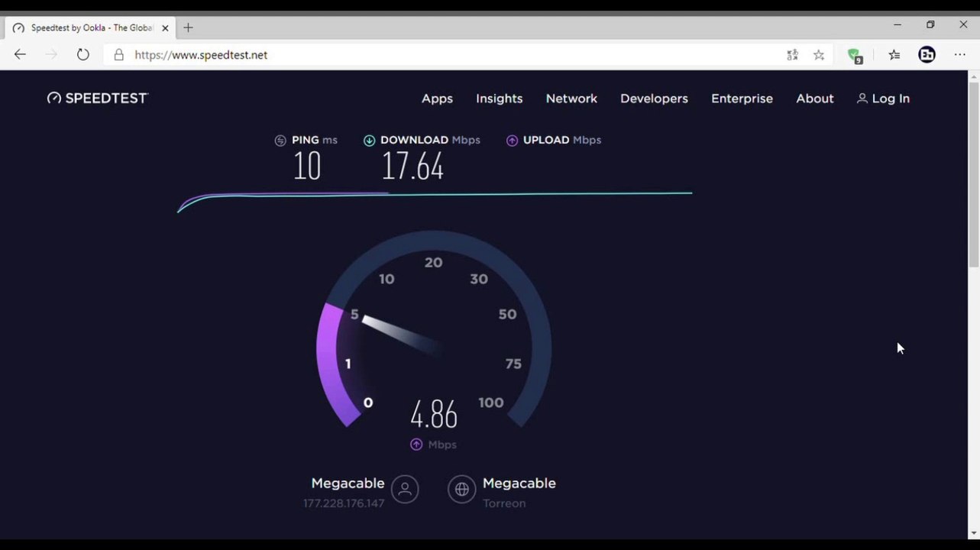Click the 50 mark on the gauge
Viewport: 980px width, 550px height.
tap(507, 315)
